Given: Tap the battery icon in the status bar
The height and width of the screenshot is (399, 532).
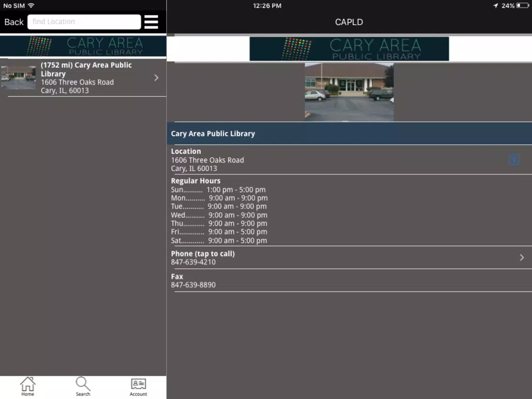Looking at the screenshot, I should pos(522,6).
